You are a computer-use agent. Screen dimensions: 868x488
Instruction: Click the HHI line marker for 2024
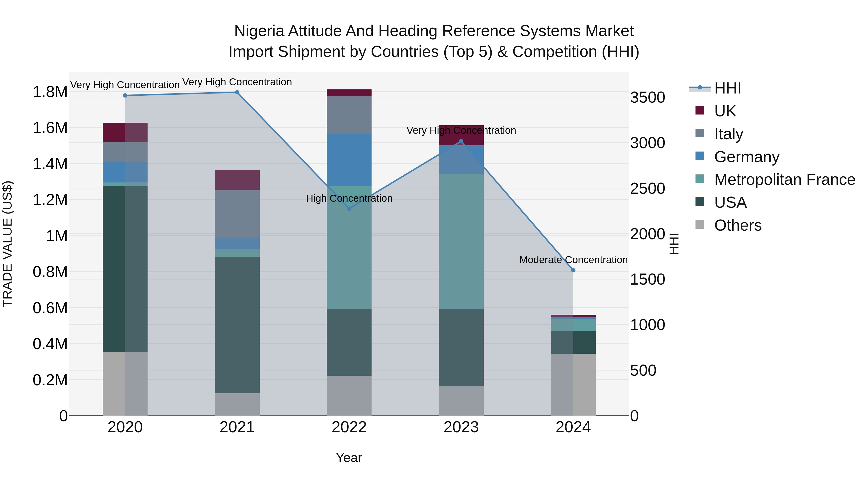573,270
